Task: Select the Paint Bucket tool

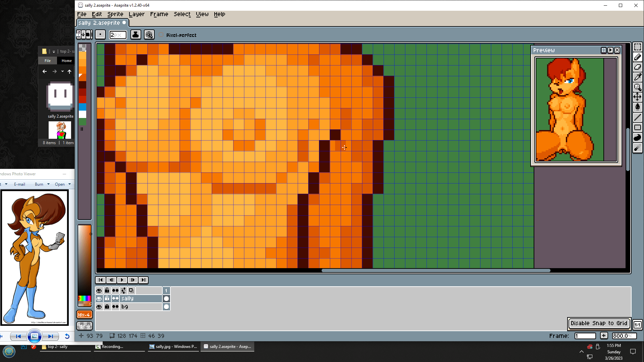Action: click(x=637, y=107)
